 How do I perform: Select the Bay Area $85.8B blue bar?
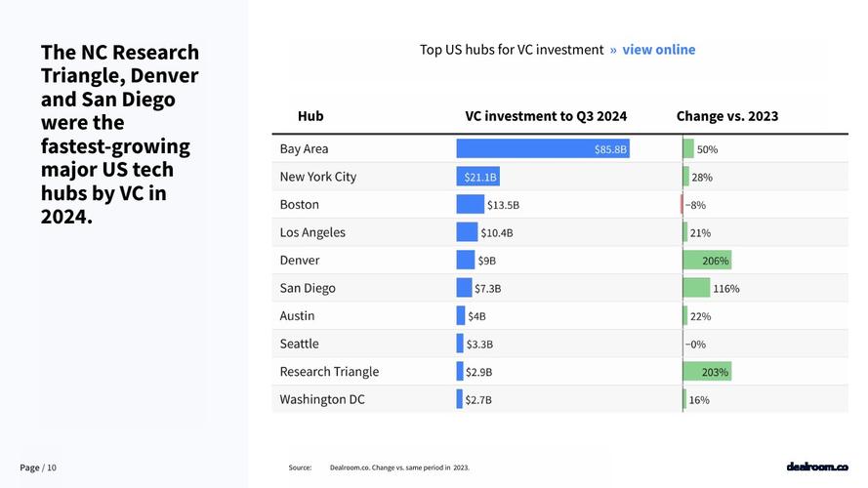point(543,148)
